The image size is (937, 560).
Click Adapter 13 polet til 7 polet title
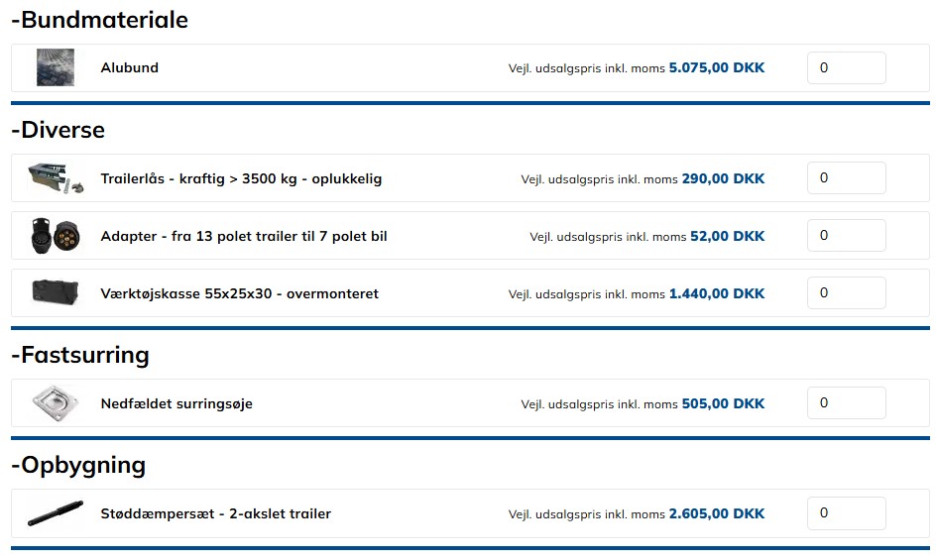(x=244, y=237)
